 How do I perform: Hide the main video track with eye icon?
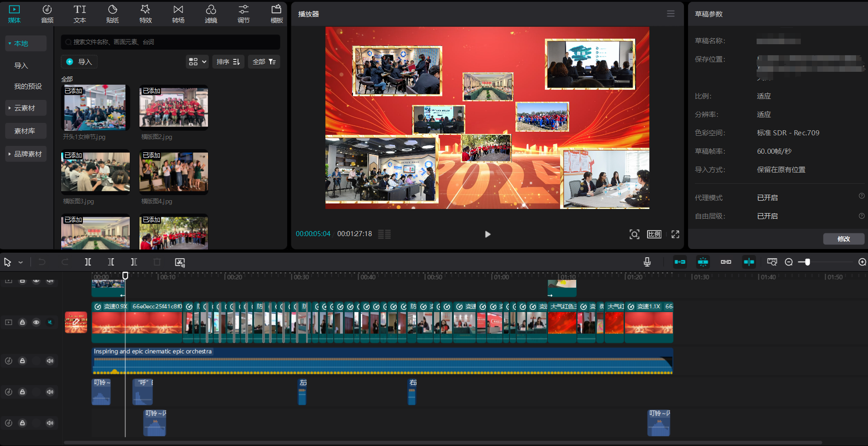(36, 322)
